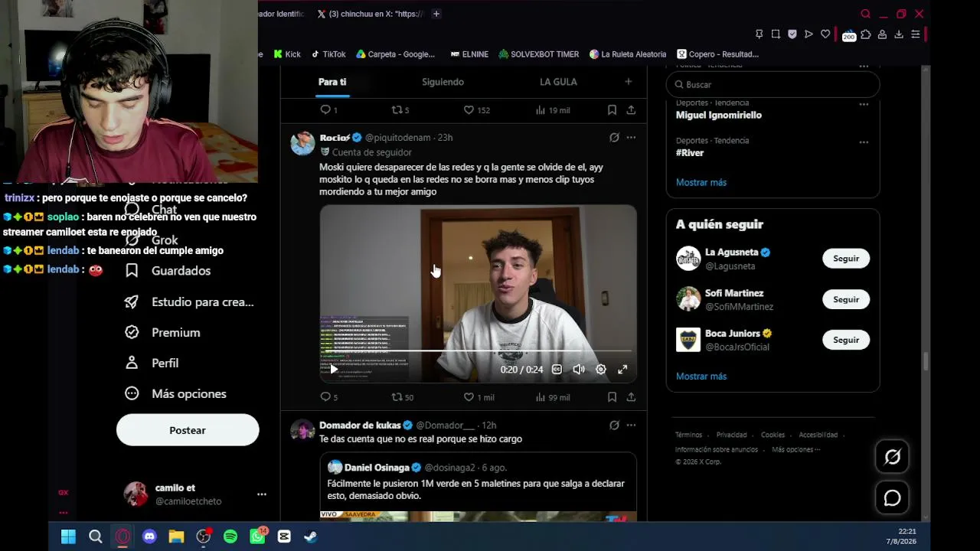
Task: Open Estudio para creadores in sidebar
Action: click(190, 302)
